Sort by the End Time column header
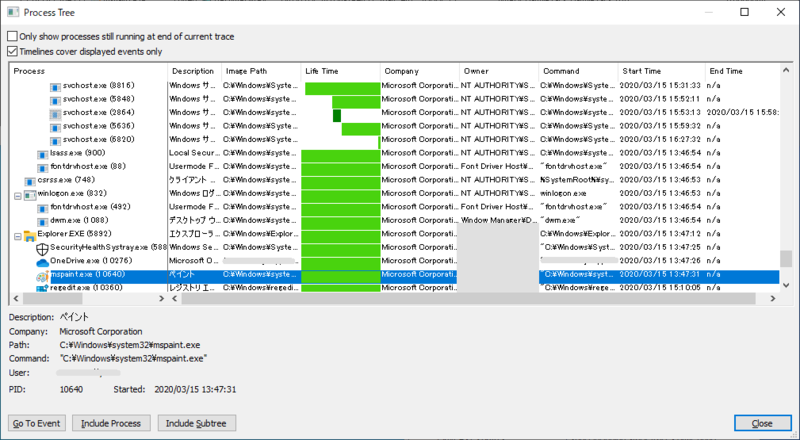Image resolution: width=800 pixels, height=440 pixels. pos(742,71)
